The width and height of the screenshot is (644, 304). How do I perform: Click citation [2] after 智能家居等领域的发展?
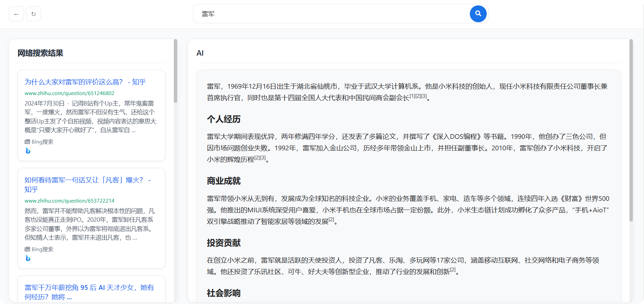click(331, 219)
